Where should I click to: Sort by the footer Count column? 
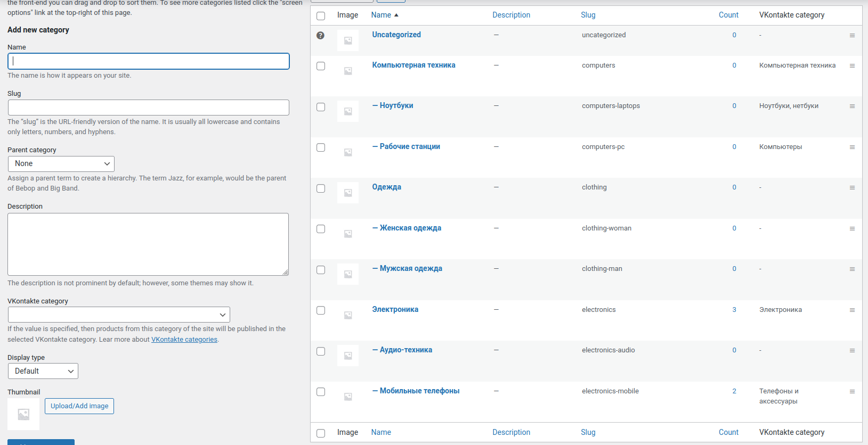[728, 432]
